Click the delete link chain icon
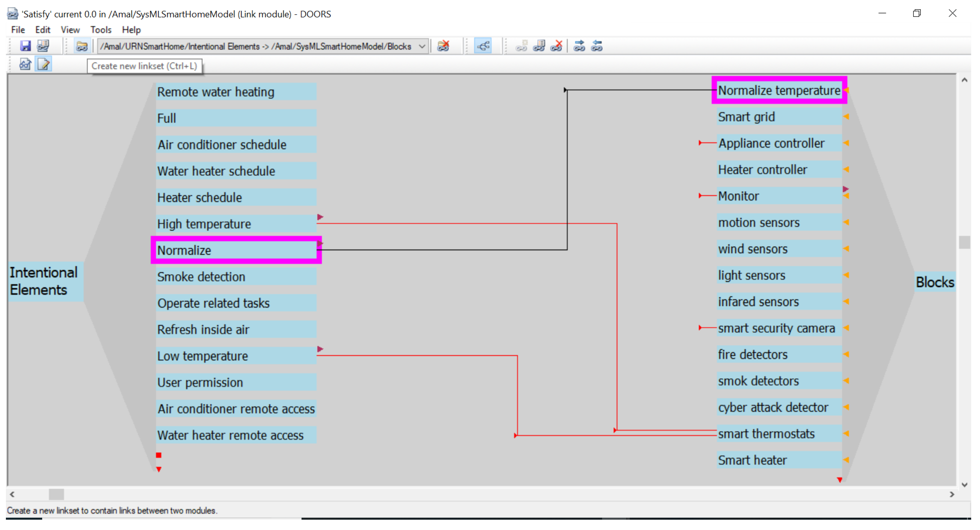This screenshot has width=980, height=530. click(556, 46)
